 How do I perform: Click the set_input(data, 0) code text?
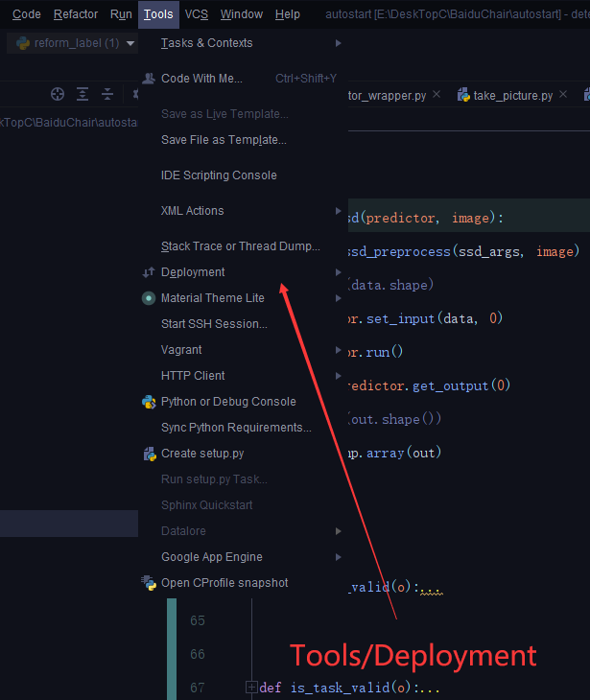(x=435, y=318)
